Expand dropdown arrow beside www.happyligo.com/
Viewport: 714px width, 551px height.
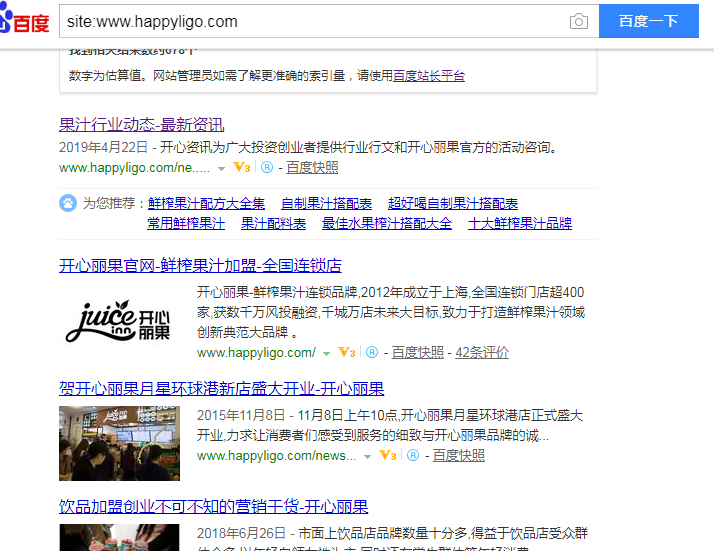point(326,353)
